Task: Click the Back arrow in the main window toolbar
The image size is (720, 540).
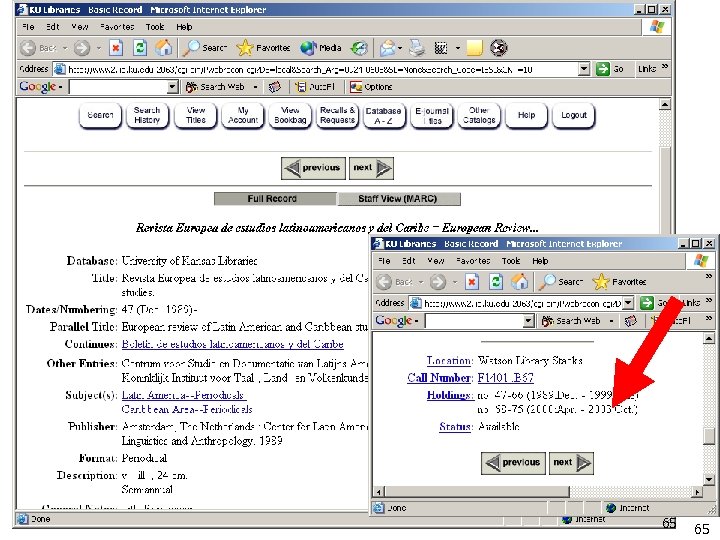Action: pyautogui.click(x=28, y=48)
